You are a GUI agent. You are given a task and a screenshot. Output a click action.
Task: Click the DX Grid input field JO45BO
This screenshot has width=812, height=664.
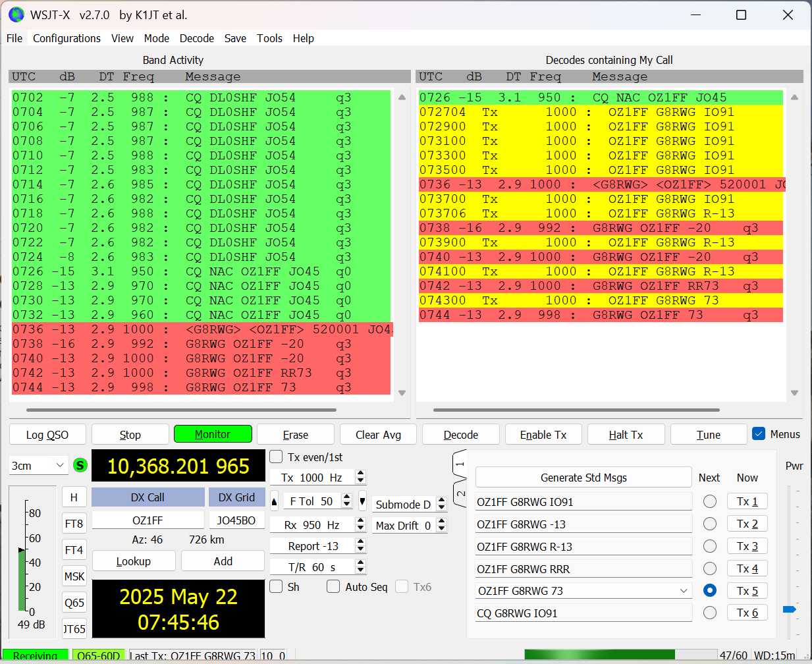(x=236, y=520)
